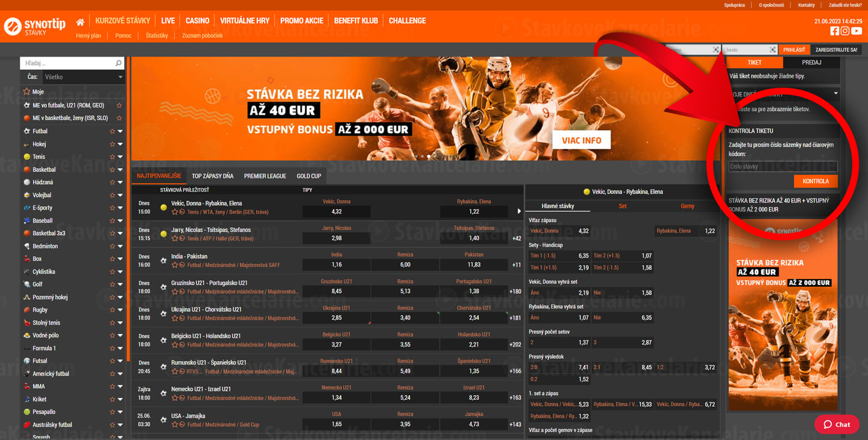Switch to the Premier League tab

click(x=265, y=176)
